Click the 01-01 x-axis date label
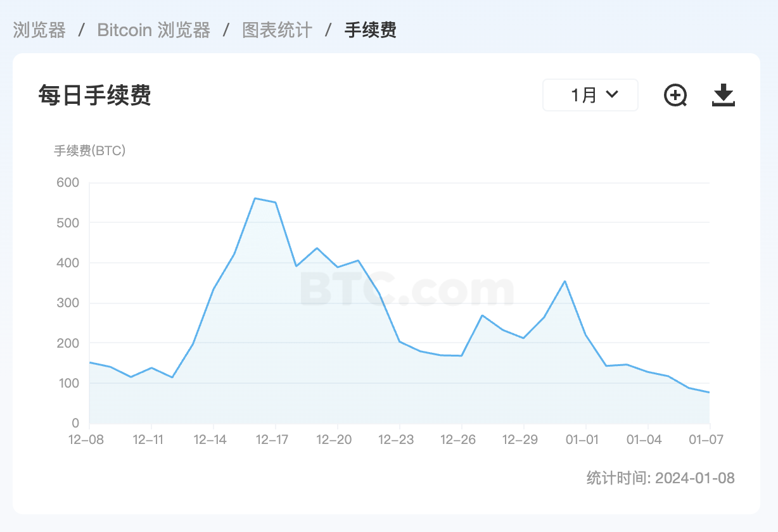778x532 pixels. 582,440
